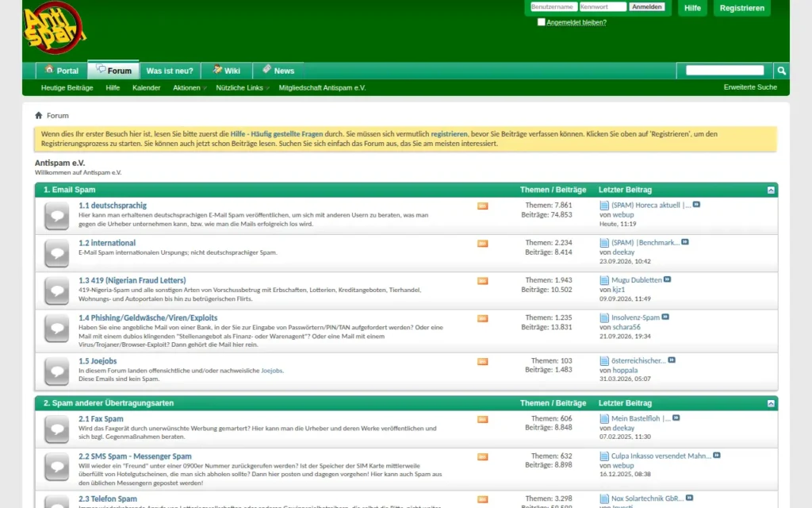Click the home icon in breadcrumb

(38, 115)
